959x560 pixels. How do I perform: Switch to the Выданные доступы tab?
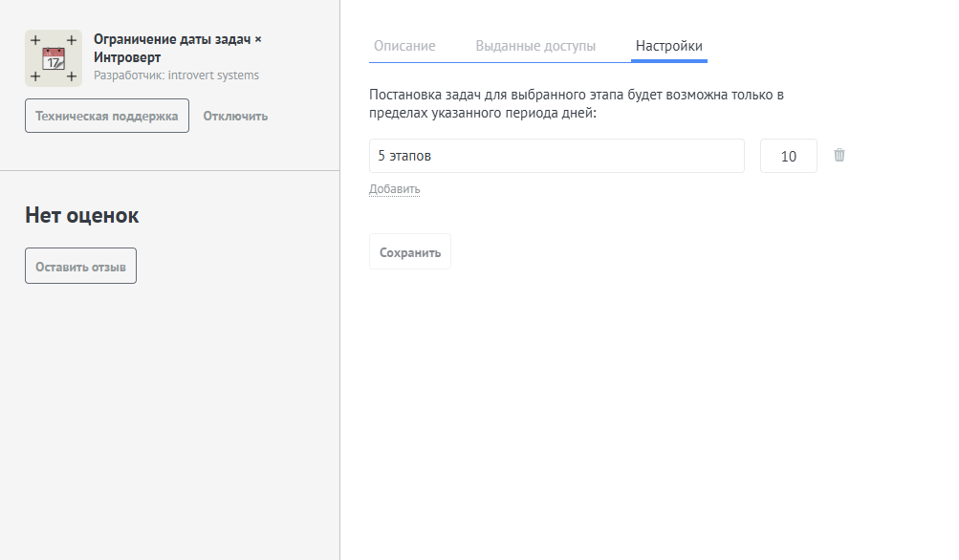(535, 46)
